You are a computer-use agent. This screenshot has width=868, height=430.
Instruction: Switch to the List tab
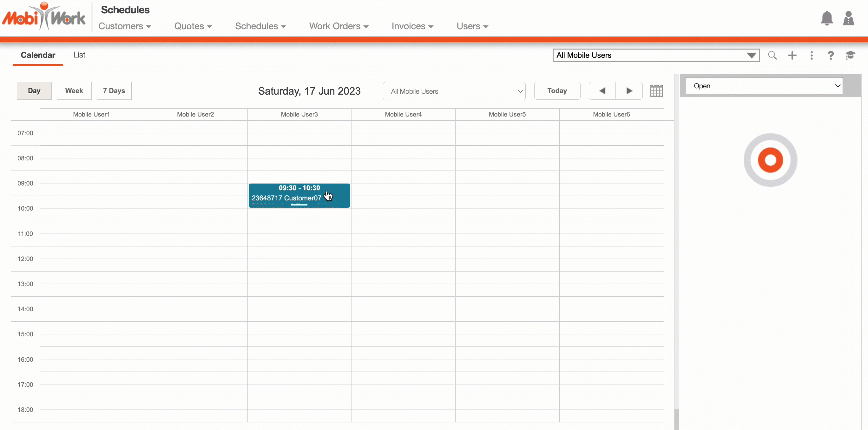[x=79, y=55]
